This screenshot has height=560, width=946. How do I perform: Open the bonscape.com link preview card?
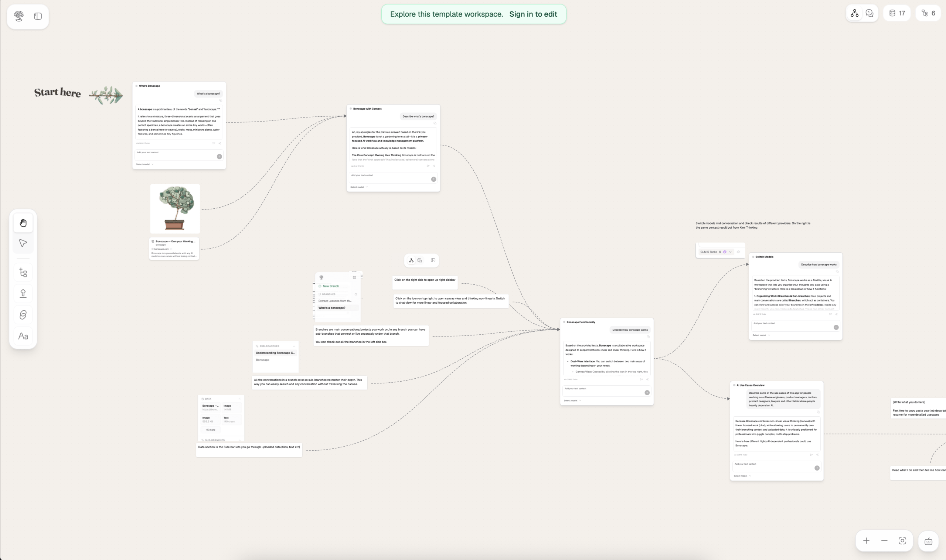(174, 249)
